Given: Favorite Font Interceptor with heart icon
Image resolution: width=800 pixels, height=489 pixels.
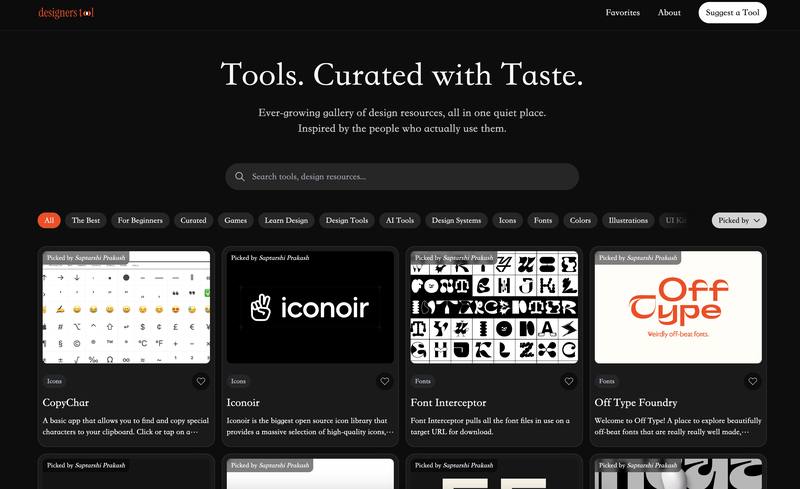Looking at the screenshot, I should [x=569, y=381].
